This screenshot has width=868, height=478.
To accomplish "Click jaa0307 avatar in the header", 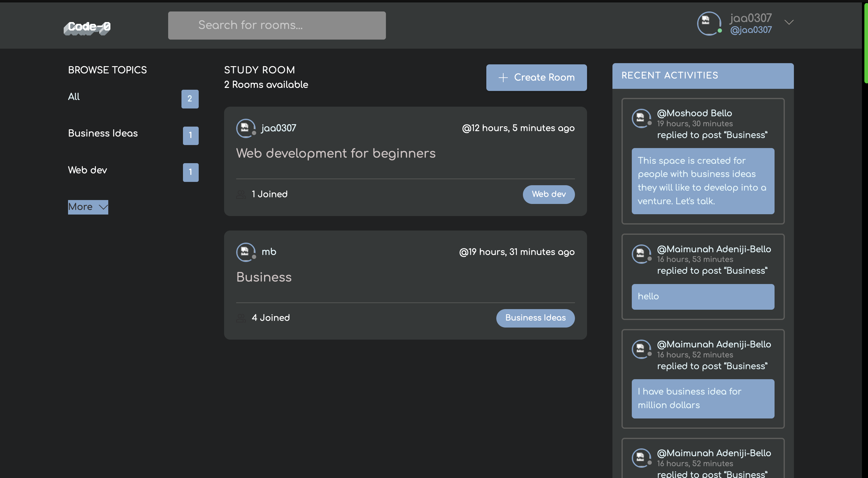I will [708, 23].
